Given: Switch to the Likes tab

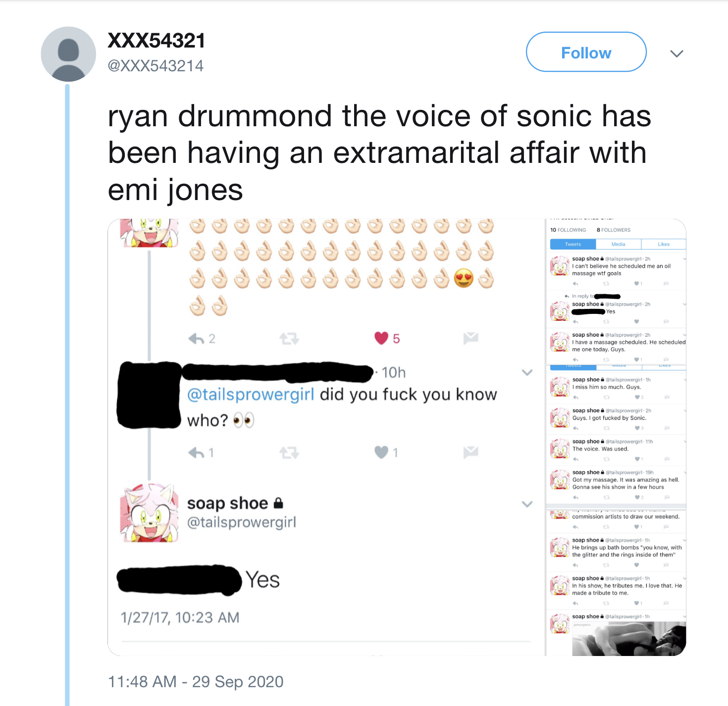Looking at the screenshot, I should click(x=663, y=244).
